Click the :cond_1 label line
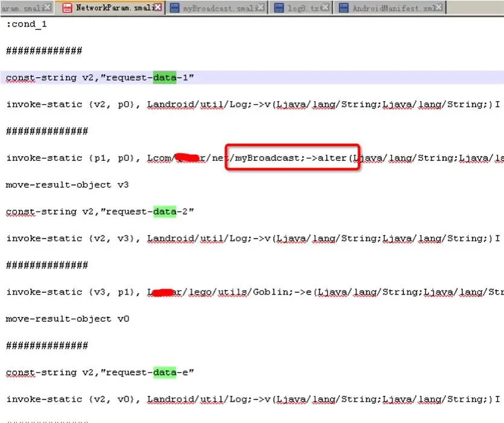 pos(27,25)
